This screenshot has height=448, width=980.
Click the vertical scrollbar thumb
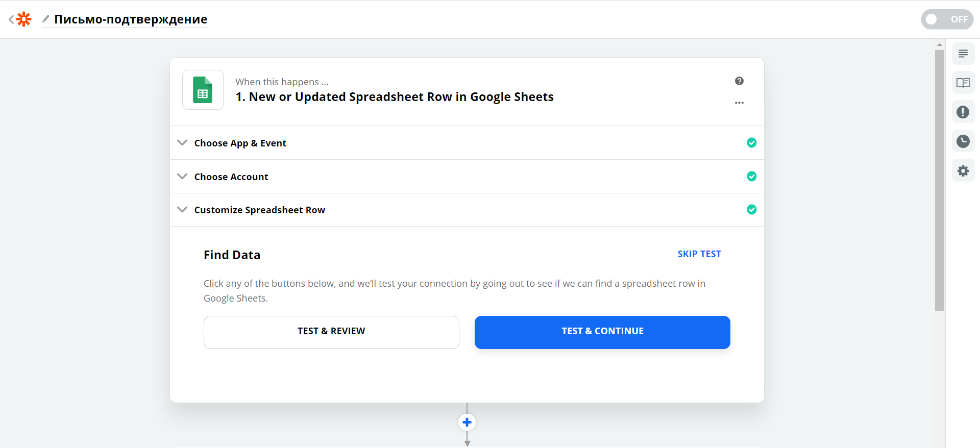(940, 180)
